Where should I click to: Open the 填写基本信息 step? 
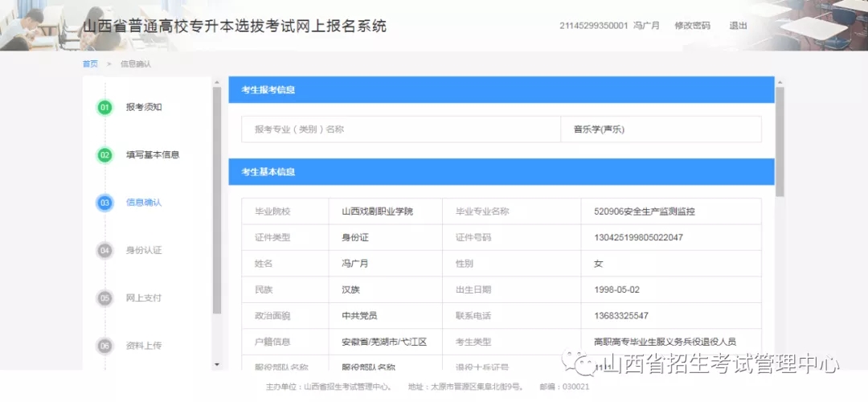pyautogui.click(x=153, y=155)
